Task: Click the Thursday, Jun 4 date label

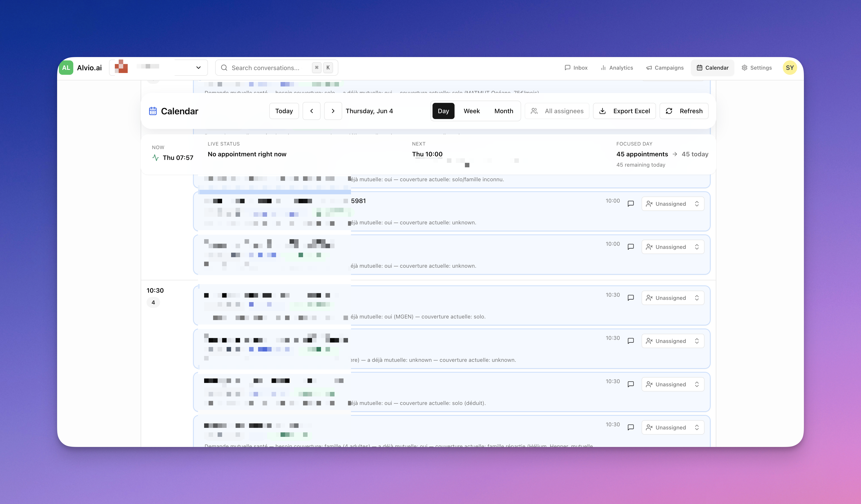Action: [369, 111]
